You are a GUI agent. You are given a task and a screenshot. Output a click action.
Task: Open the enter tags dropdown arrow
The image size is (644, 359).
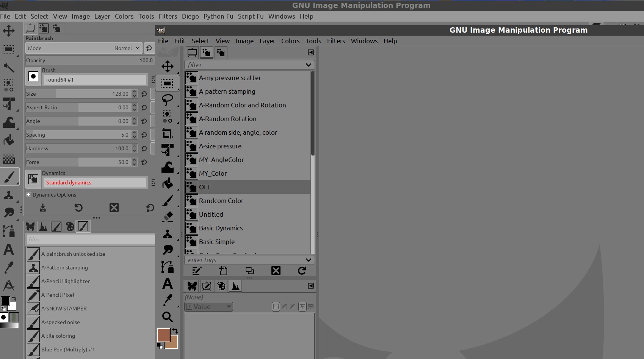(x=308, y=260)
